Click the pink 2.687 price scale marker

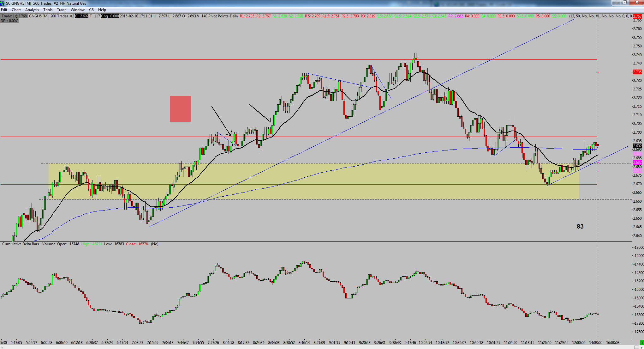tap(637, 154)
